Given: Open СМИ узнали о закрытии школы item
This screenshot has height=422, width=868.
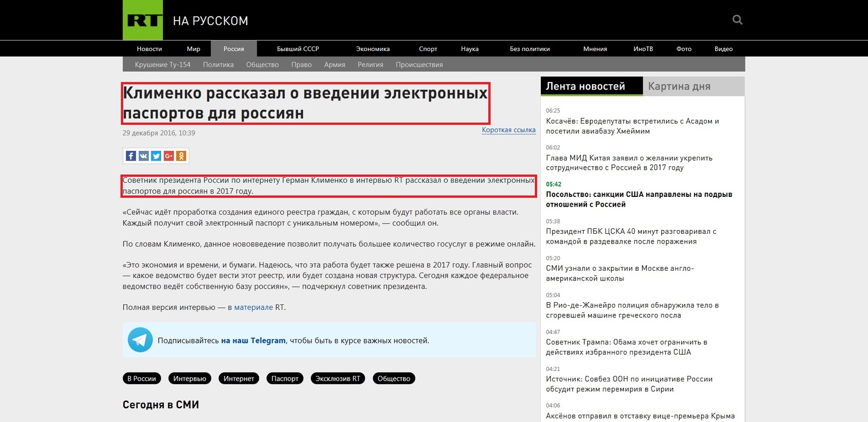Looking at the screenshot, I should click(x=620, y=273).
